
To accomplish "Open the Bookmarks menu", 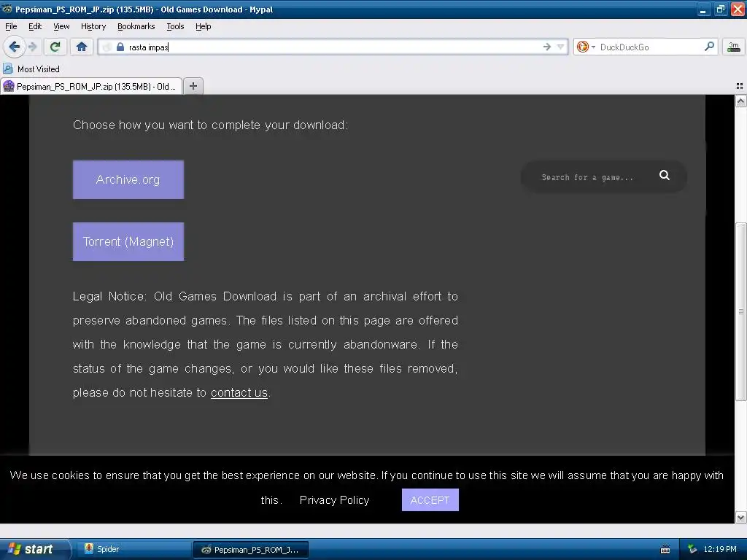I will (136, 26).
